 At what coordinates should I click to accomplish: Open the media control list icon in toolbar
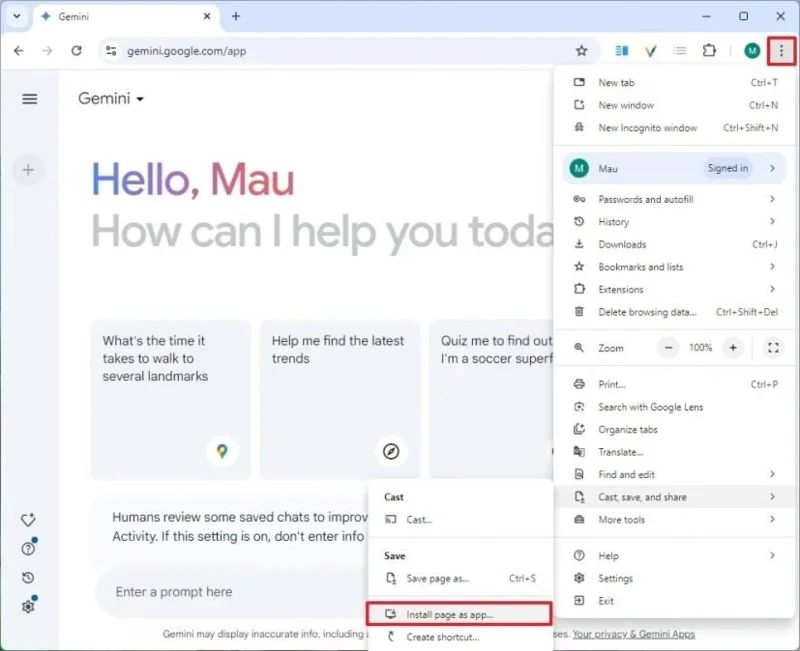point(680,51)
